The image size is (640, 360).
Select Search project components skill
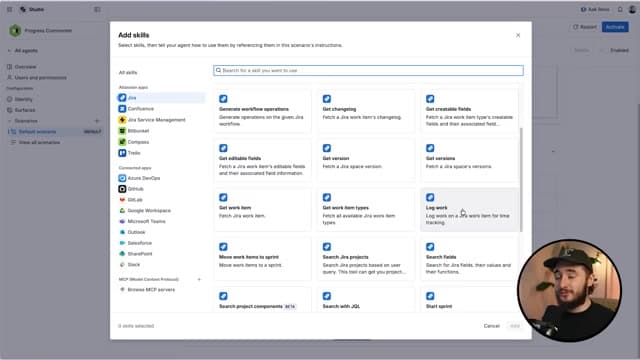click(262, 300)
